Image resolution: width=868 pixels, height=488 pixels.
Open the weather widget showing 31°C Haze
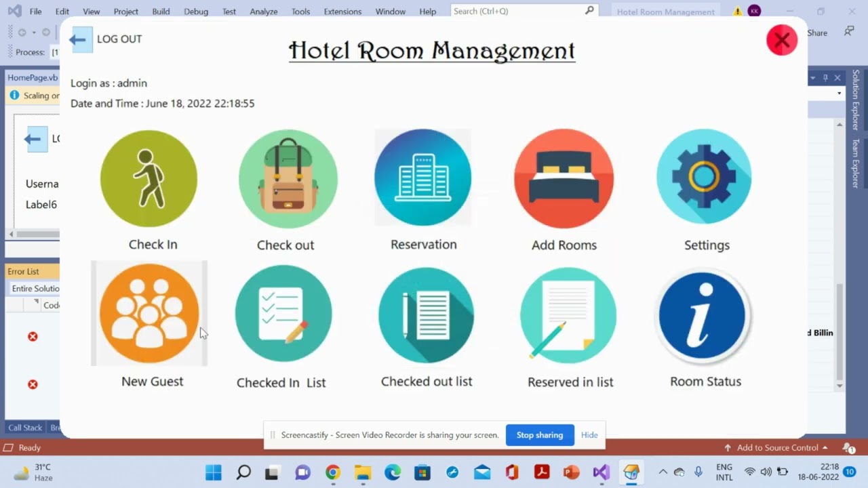tap(33, 472)
